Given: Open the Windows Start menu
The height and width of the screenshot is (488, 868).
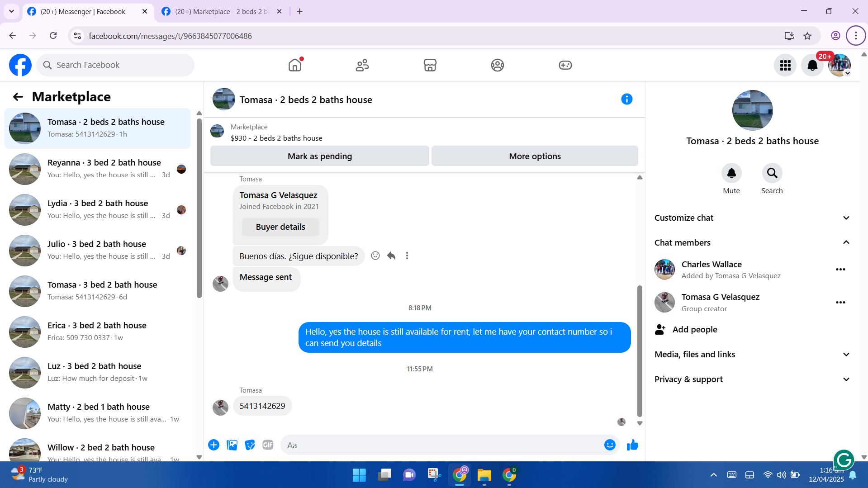Looking at the screenshot, I should pos(359,475).
